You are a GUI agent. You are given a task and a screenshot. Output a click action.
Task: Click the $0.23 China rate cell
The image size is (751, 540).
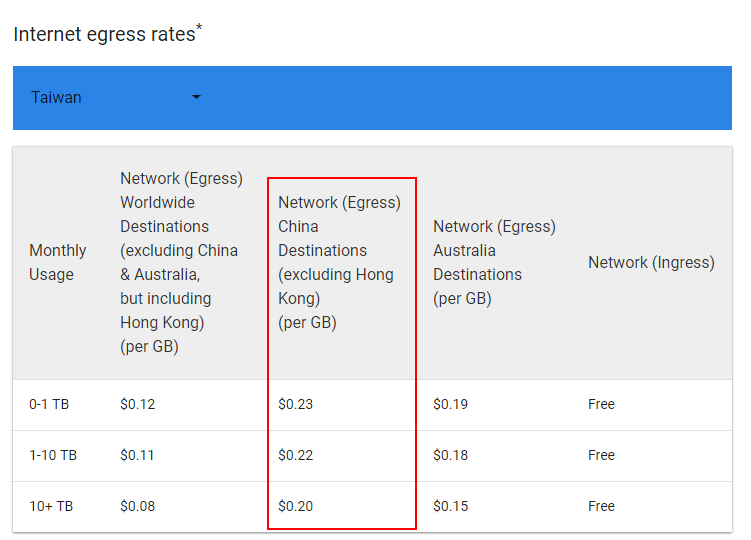[x=296, y=404]
